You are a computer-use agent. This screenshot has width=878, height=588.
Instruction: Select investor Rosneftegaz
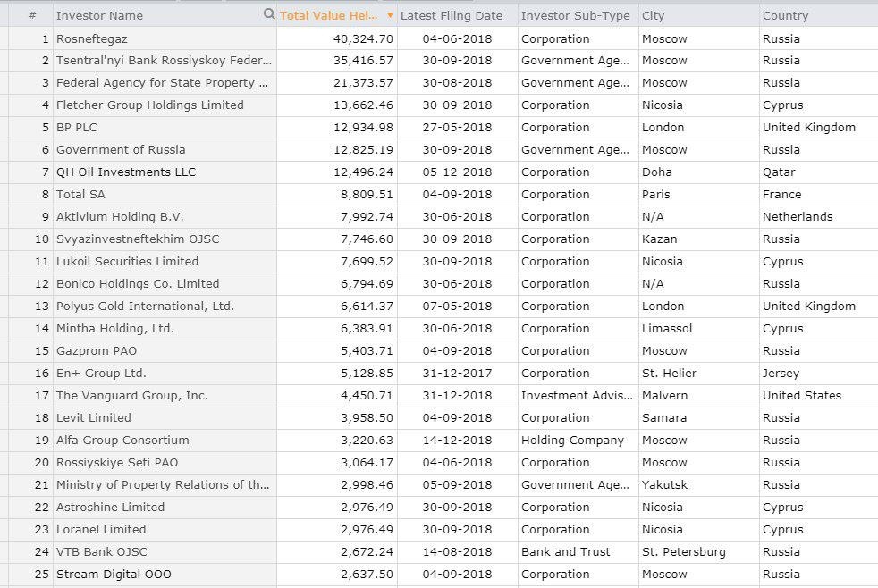click(92, 38)
